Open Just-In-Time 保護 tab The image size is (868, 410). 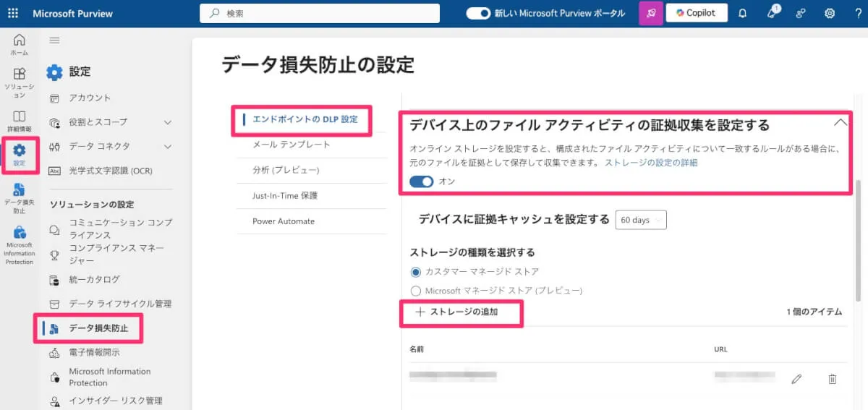285,195
